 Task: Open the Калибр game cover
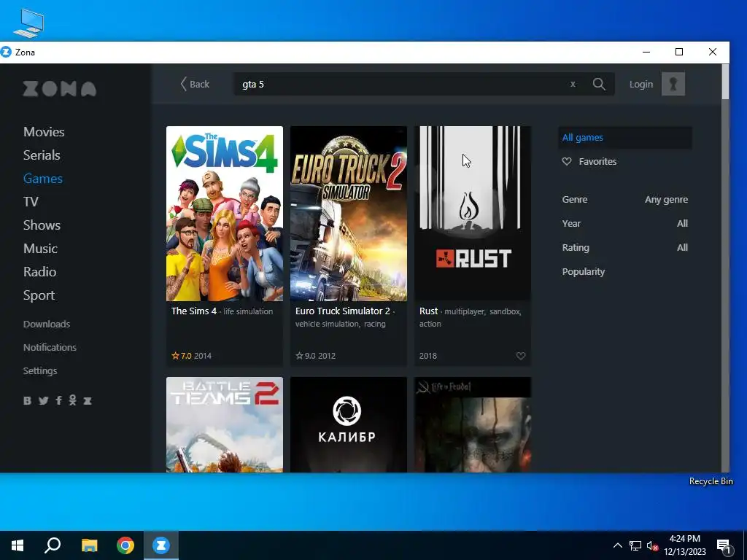(349, 425)
